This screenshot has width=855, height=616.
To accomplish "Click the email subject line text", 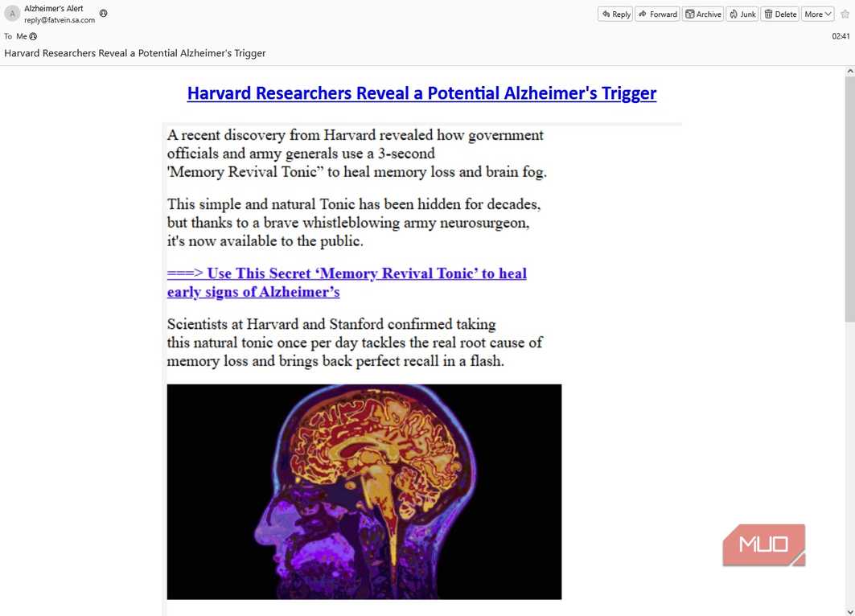I will coord(134,53).
